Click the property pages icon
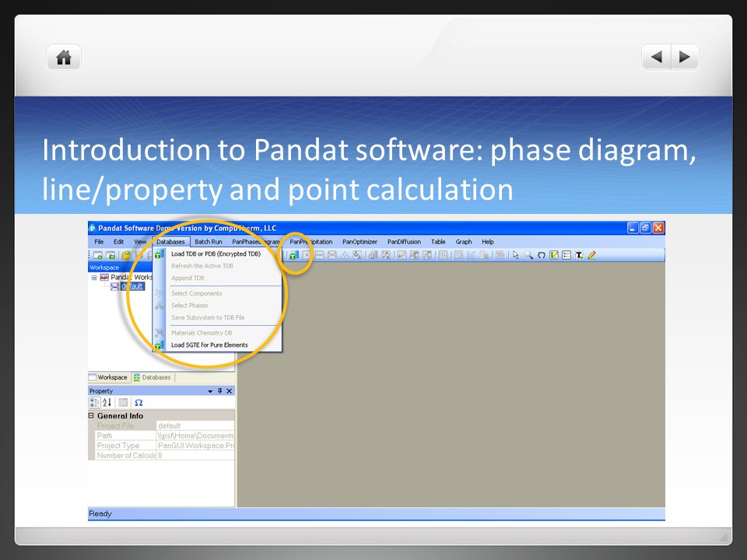The height and width of the screenshot is (560, 747). pyautogui.click(x=123, y=402)
